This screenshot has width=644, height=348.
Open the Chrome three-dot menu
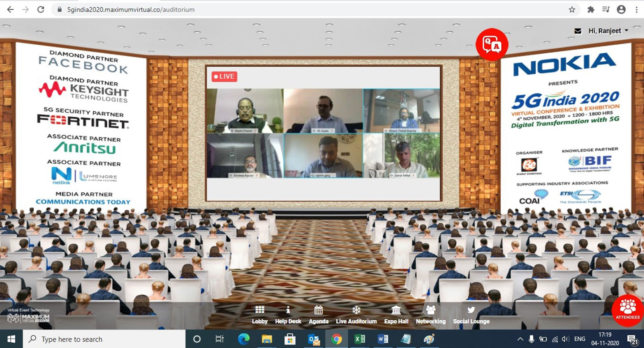[x=636, y=9]
